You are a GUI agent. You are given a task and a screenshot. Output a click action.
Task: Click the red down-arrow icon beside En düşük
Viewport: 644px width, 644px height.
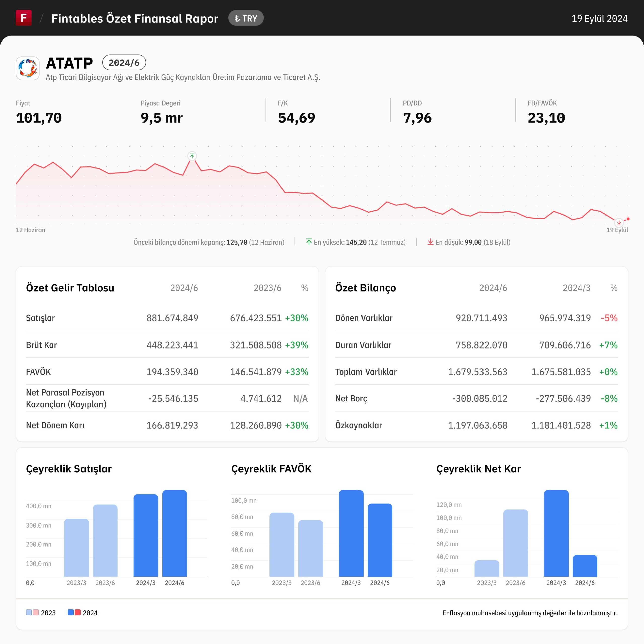pos(430,242)
